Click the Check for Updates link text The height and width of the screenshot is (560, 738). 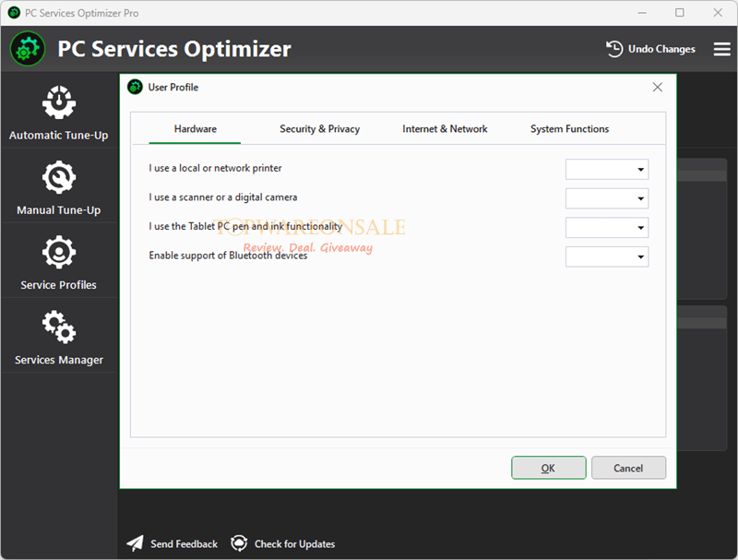click(294, 544)
